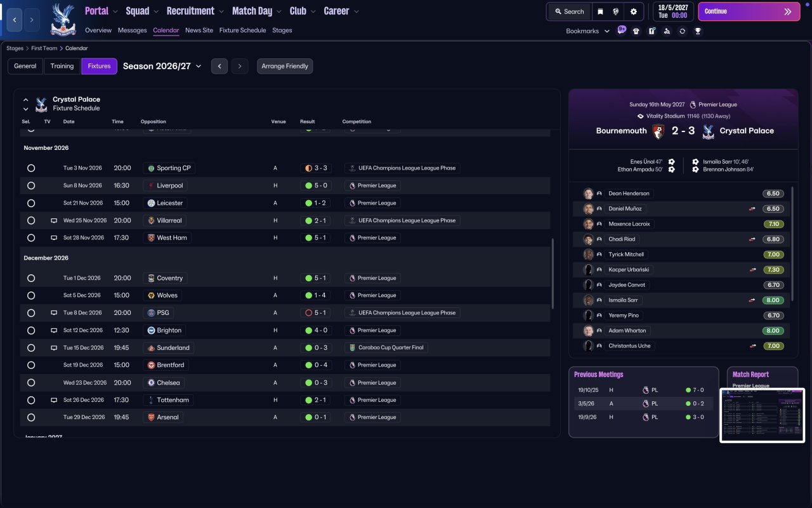Select the Tottenham fixture radio button

[31, 400]
